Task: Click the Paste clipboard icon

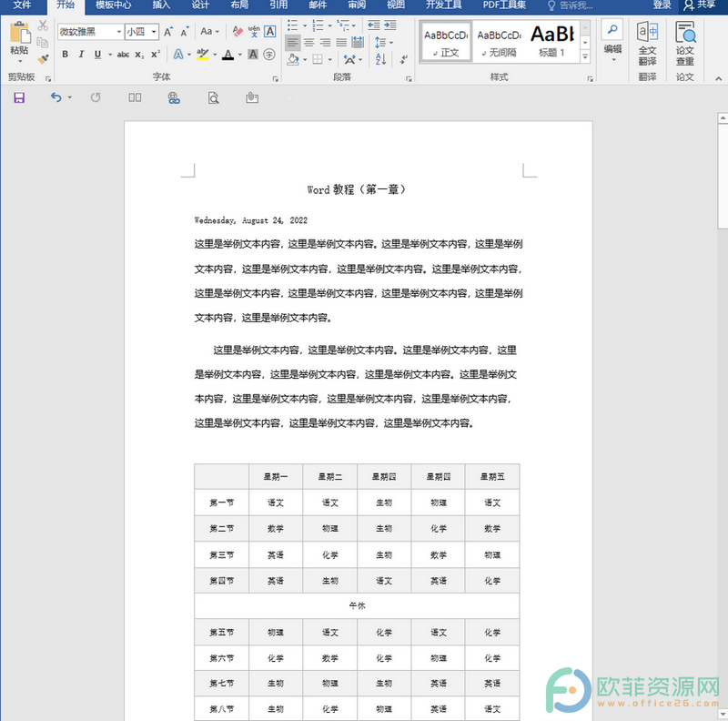Action: coord(20,33)
